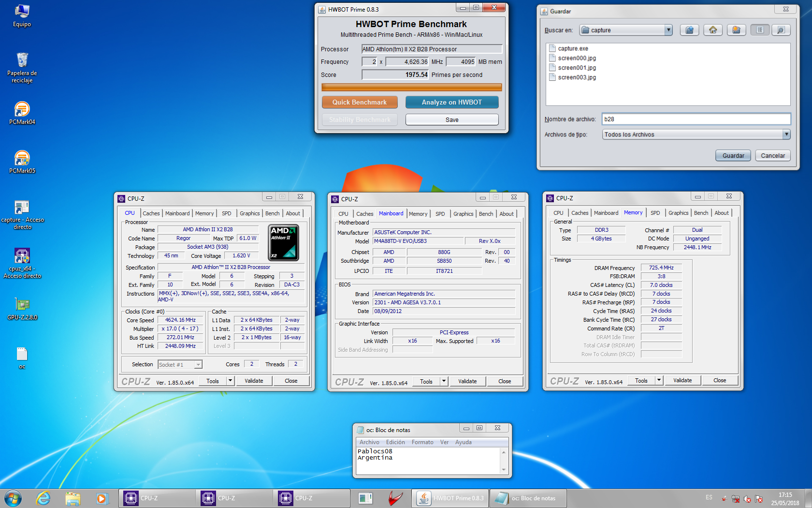The height and width of the screenshot is (508, 812).
Task: Click the Show desktop strip at the taskbar end
Action: (808, 498)
